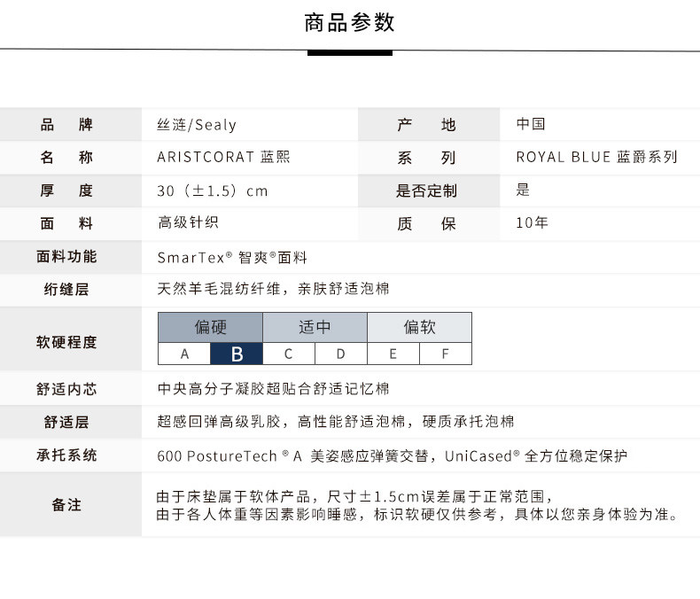The image size is (700, 599).
Task: Select the 承托系统 label
Action: 66,455
